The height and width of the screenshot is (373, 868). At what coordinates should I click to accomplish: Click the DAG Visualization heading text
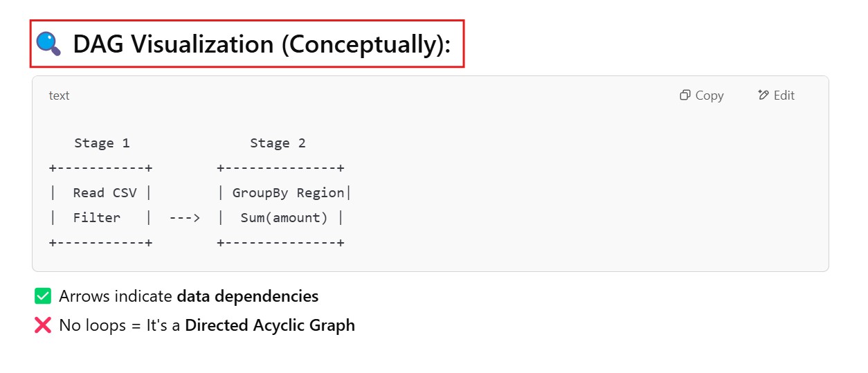[262, 44]
